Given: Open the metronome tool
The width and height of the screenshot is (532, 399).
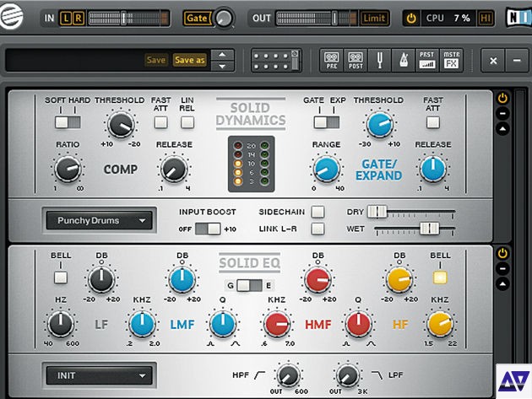Looking at the screenshot, I should tap(404, 61).
